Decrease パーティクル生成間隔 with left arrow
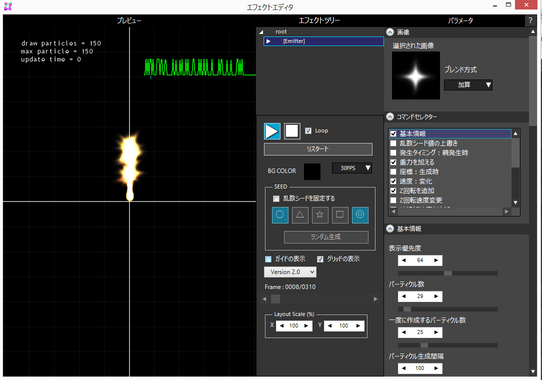The image size is (542, 380). click(x=404, y=368)
